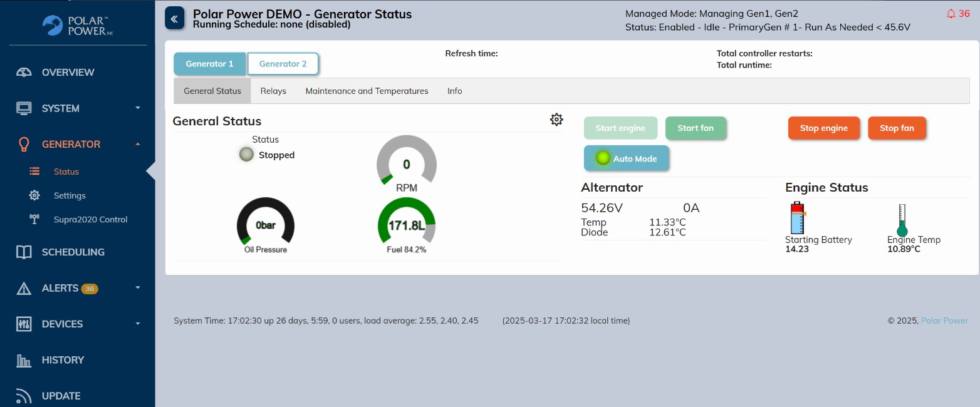The width and height of the screenshot is (980, 407).
Task: Expand the System menu arrow
Action: 138,108
